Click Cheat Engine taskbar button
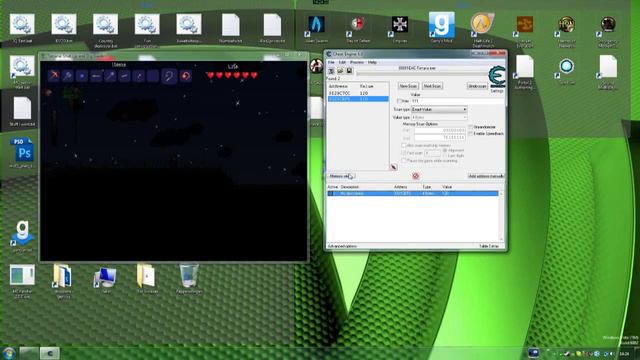 49,353
